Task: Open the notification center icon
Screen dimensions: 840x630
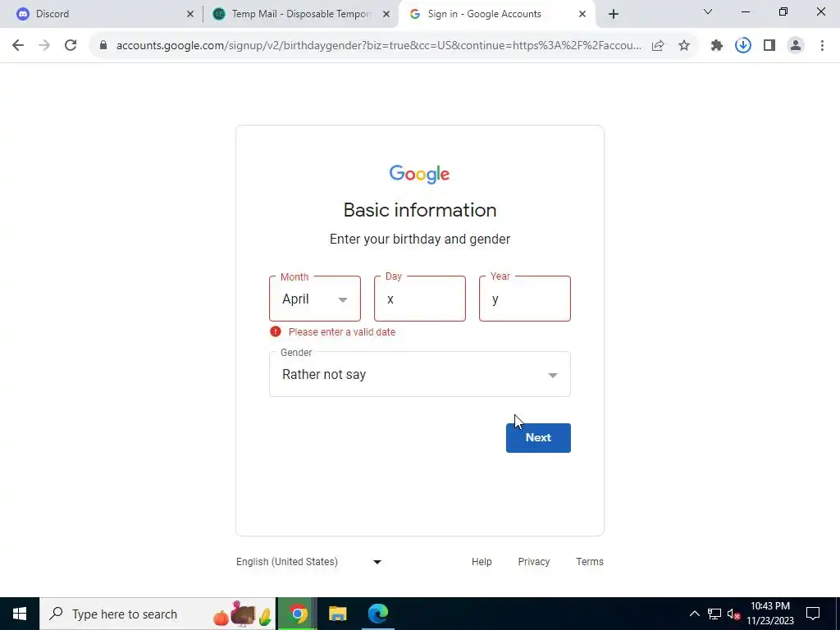Action: 813,614
